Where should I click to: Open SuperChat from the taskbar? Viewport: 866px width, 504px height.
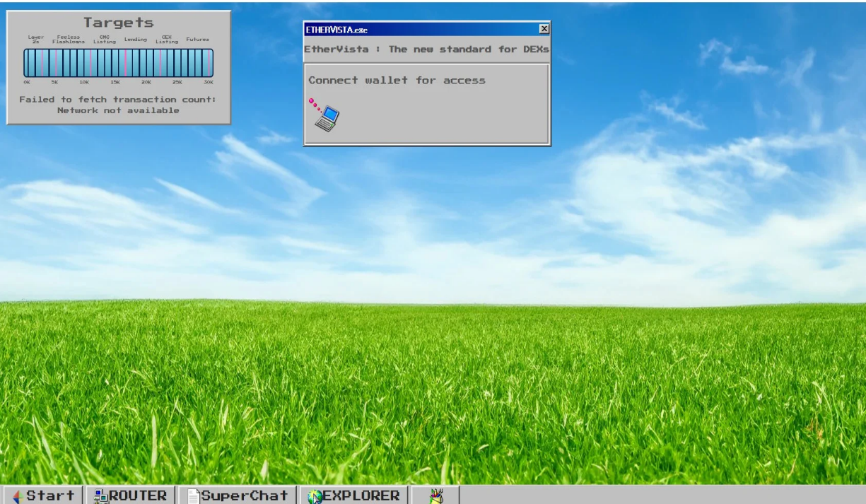pos(237,496)
